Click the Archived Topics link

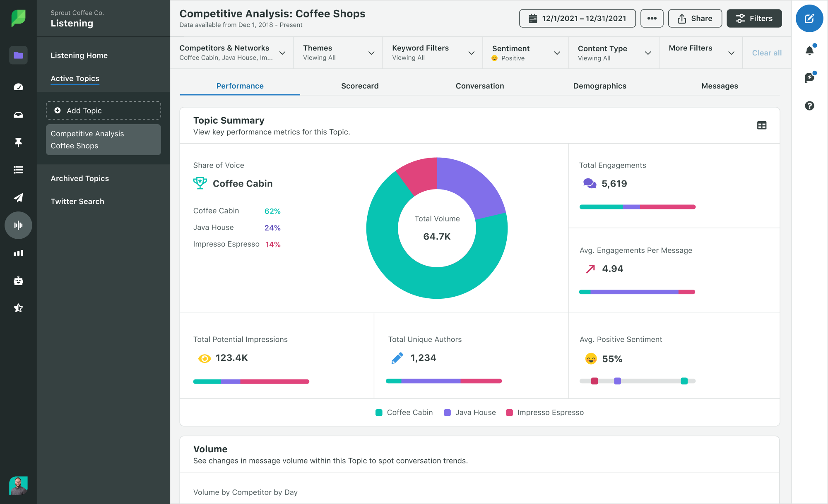coord(79,178)
